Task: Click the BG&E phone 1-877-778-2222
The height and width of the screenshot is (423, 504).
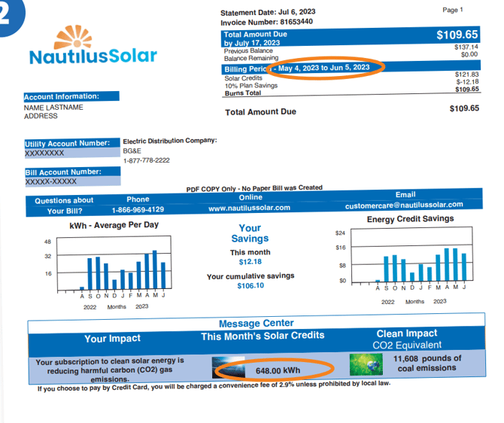Action: coord(146,160)
